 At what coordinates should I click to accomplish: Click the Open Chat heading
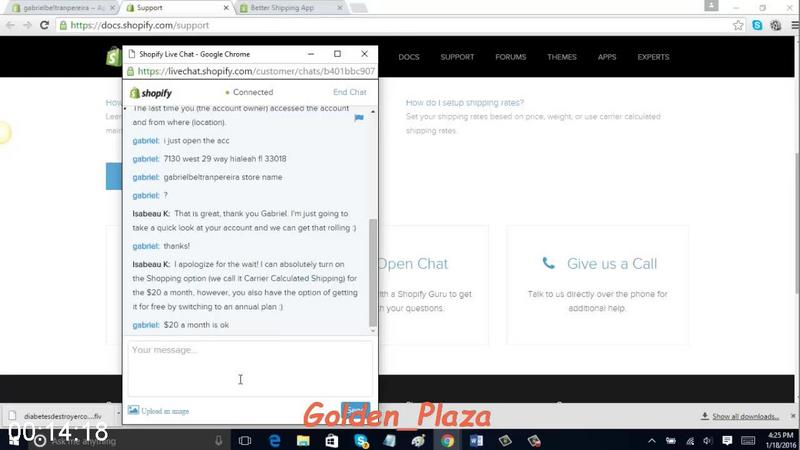[413, 263]
